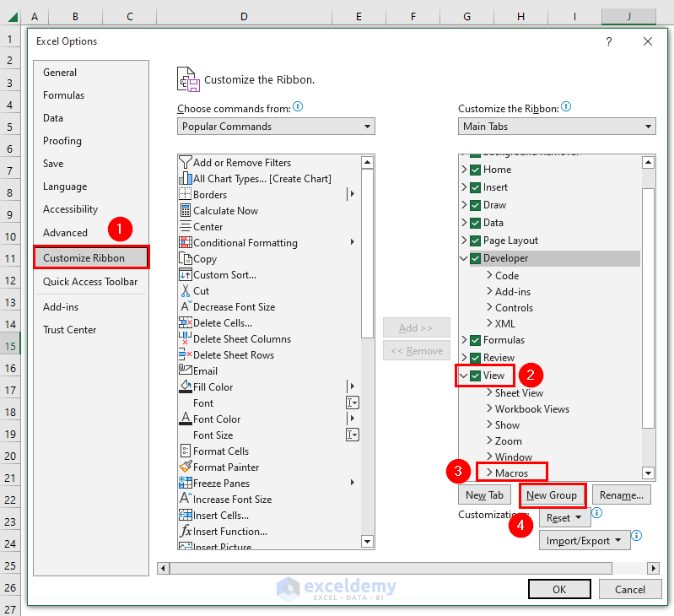
Task: Click the Freeze Panes icon
Action: [x=186, y=483]
